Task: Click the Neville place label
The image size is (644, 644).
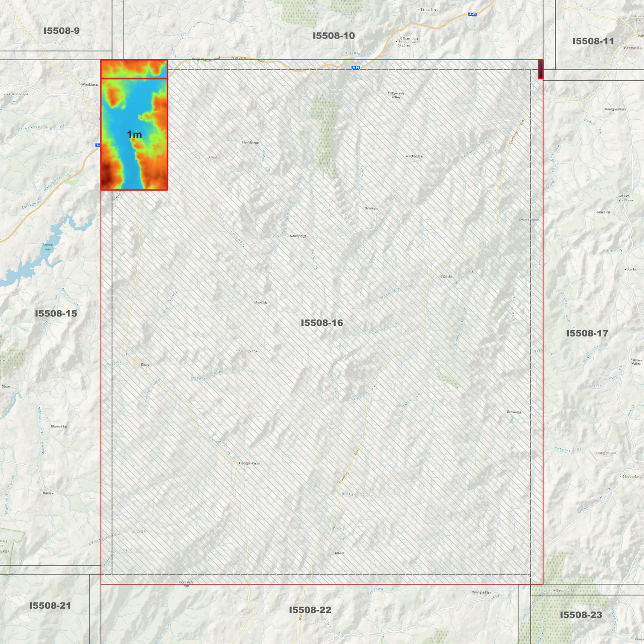Action: 48,493
